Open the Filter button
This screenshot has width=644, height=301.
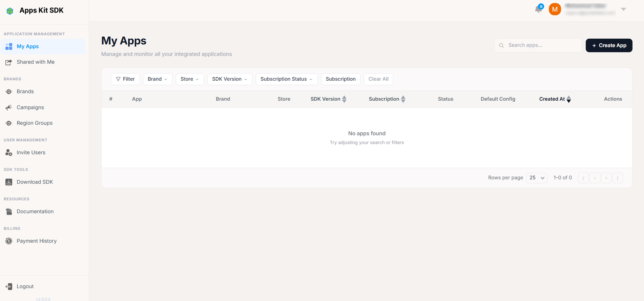(125, 79)
